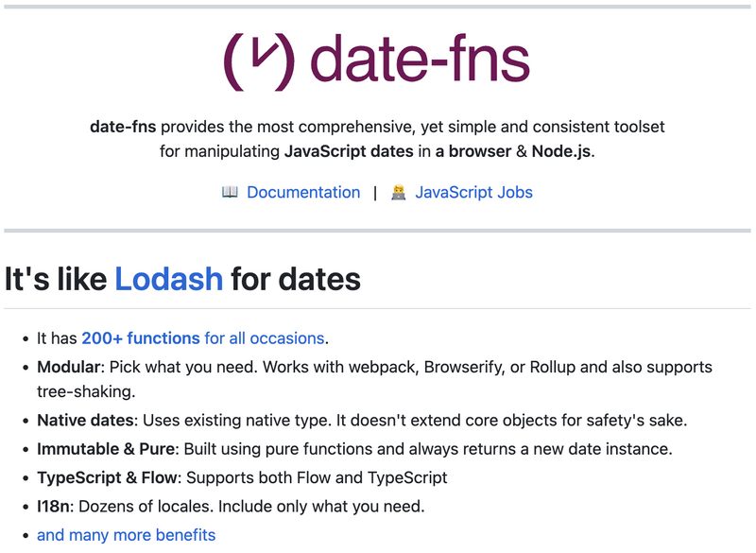Click the bold 'Node.js' text
Viewport: 756px width, 553px height.
pos(561,151)
